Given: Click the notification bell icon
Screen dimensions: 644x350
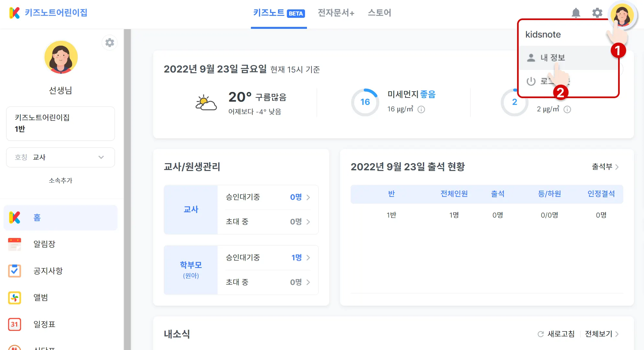Looking at the screenshot, I should 576,13.
